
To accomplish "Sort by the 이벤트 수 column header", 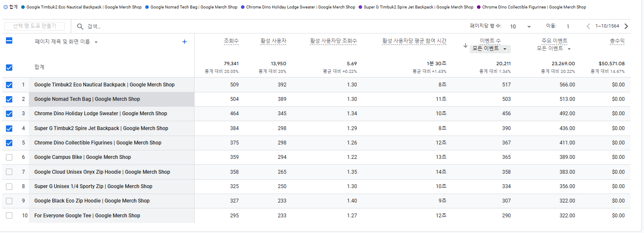I will tap(491, 41).
